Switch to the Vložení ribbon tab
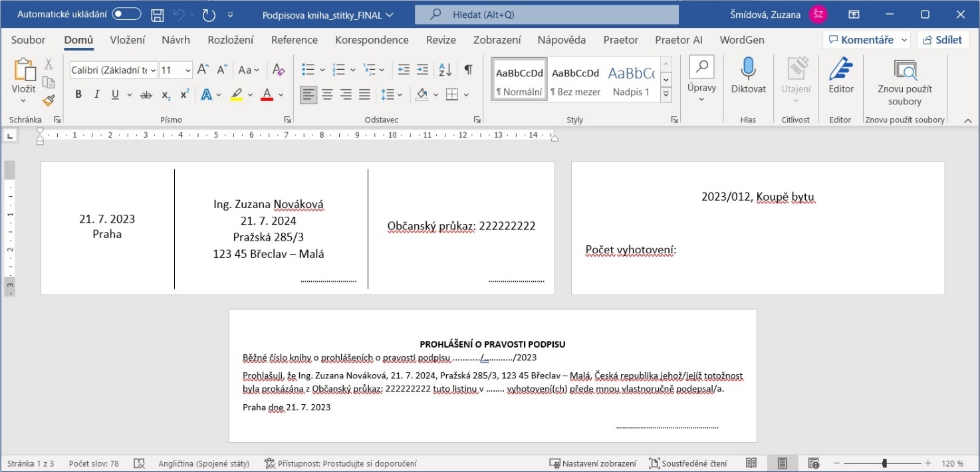The image size is (980, 472). click(x=126, y=39)
